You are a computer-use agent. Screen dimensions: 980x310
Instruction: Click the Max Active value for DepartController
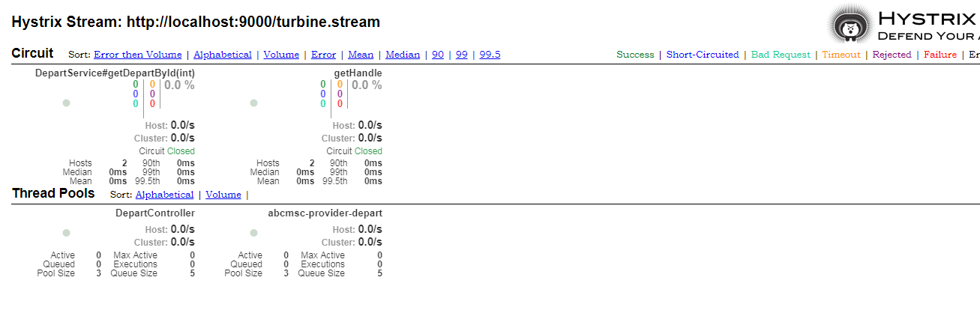click(x=192, y=255)
